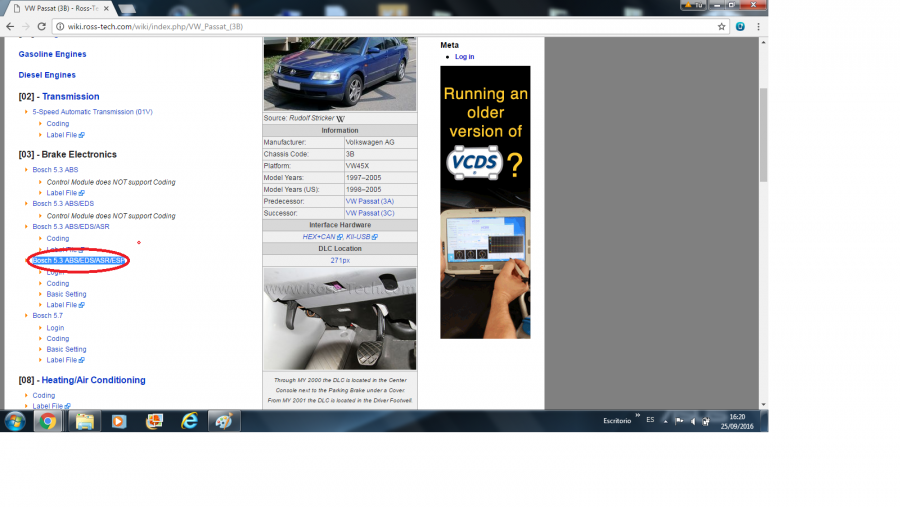
Task: Open KII-USB interface link
Action: (362, 237)
